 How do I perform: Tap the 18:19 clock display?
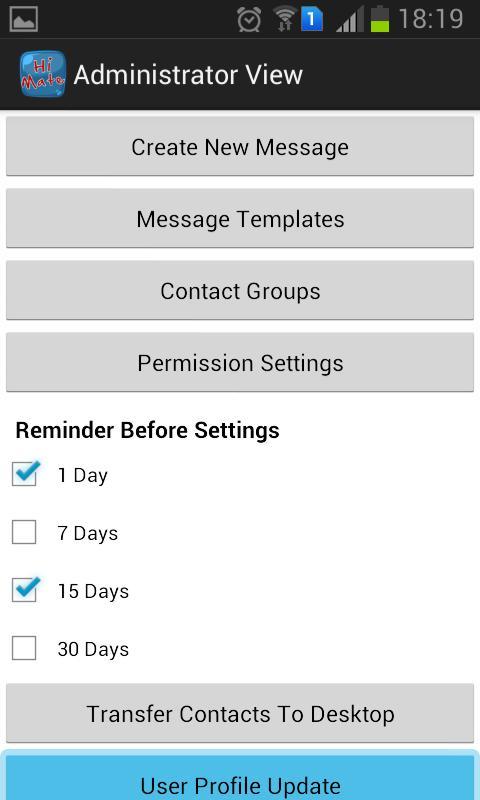(431, 19)
